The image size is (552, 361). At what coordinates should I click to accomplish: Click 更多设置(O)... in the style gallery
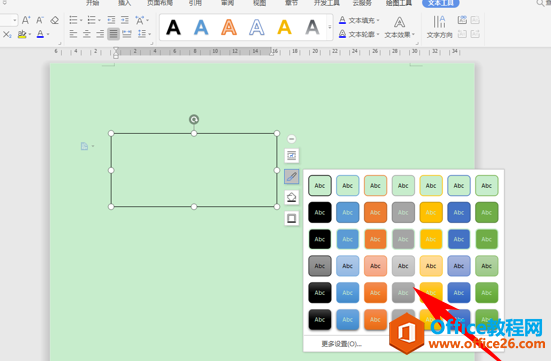[341, 344]
